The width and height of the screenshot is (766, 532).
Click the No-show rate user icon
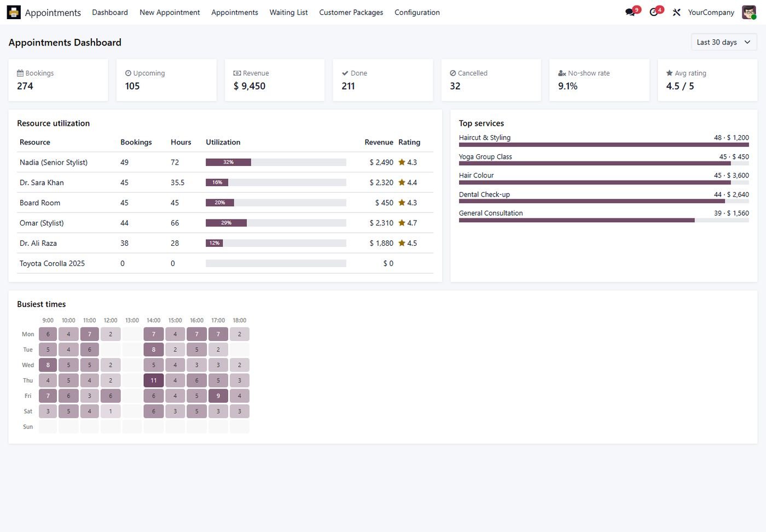point(562,73)
